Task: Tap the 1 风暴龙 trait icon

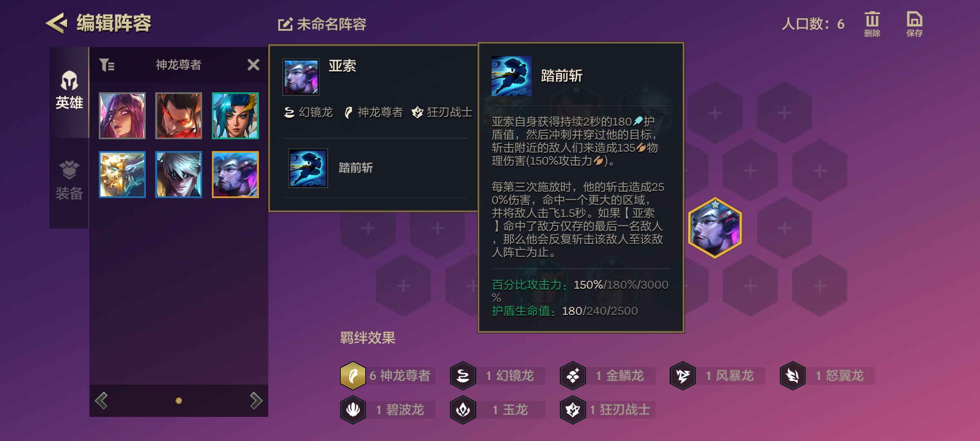Action: [x=683, y=376]
